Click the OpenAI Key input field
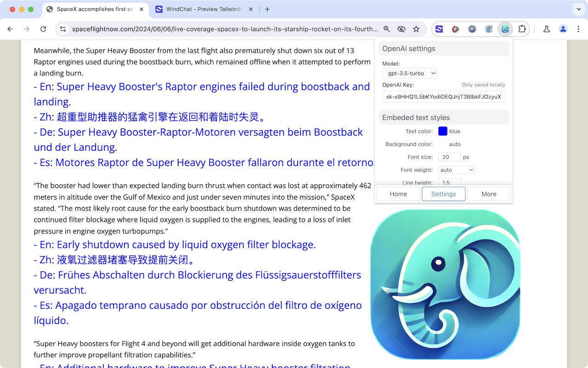 pos(444,97)
